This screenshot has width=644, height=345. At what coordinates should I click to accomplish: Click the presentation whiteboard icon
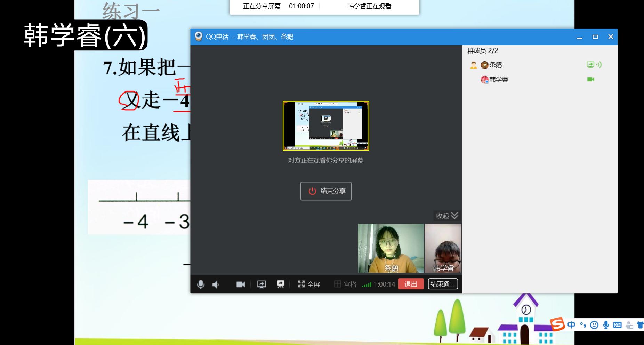(280, 284)
